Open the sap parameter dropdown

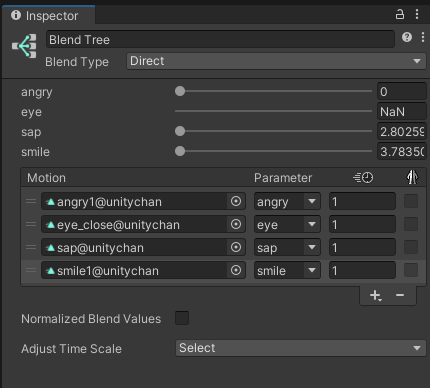(287, 247)
